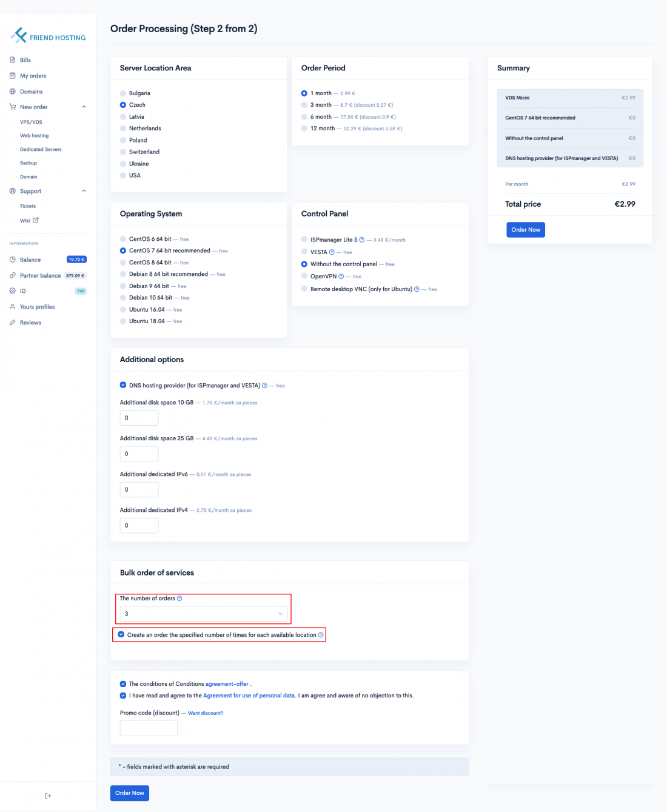Viewport: 667px width, 812px height.
Task: Select Bulgaria server location
Action: pos(123,93)
